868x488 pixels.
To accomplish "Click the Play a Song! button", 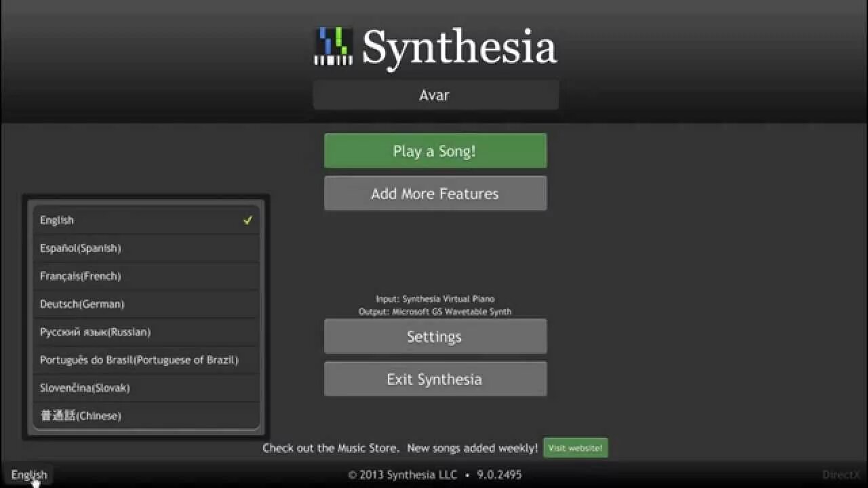I will 435,150.
